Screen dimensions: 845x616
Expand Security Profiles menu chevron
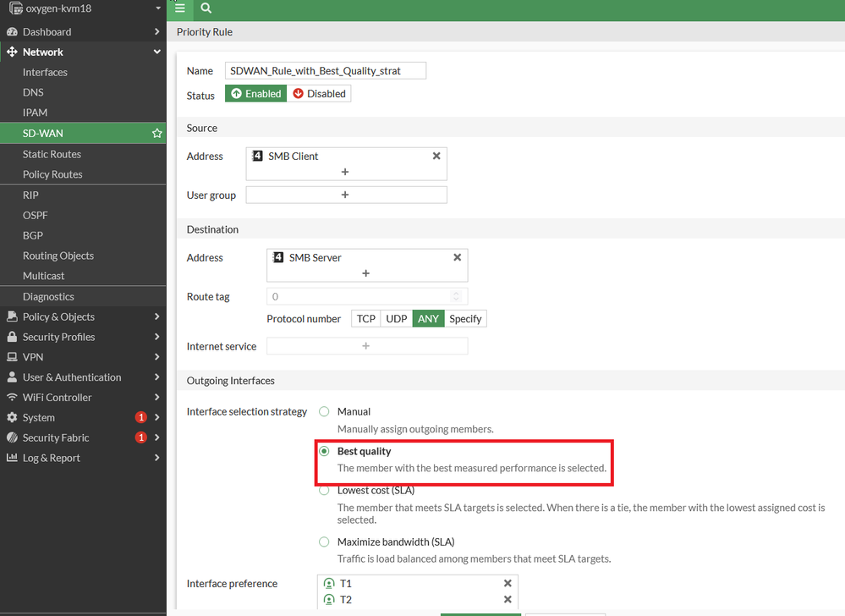pos(156,337)
